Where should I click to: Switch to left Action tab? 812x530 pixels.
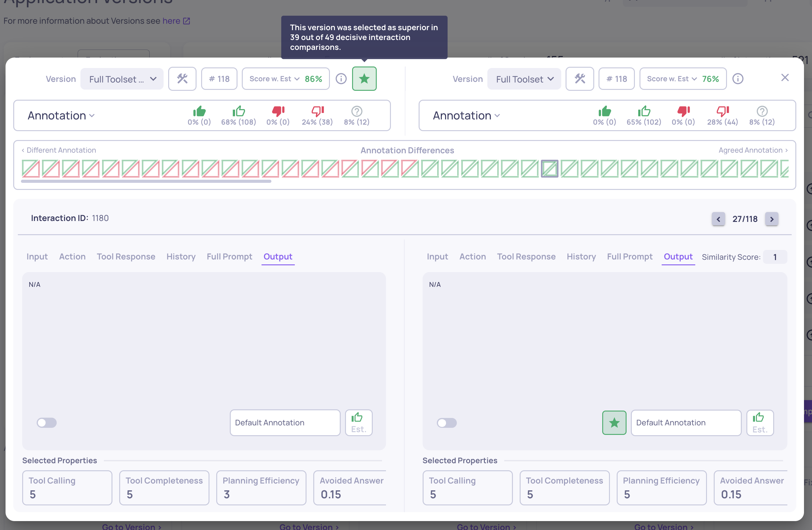(x=72, y=257)
